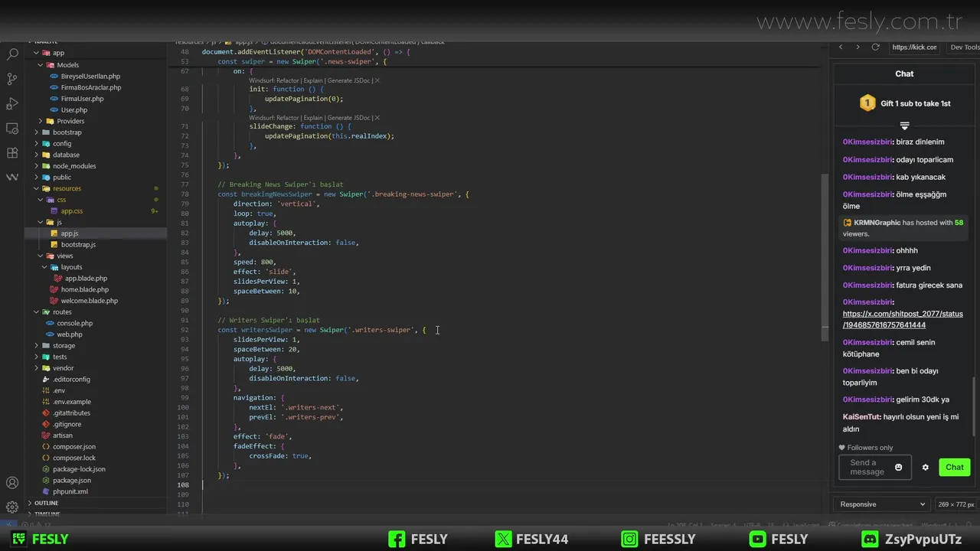Expand the public folder
Image resolution: width=980 pixels, height=551 pixels.
[36, 178]
